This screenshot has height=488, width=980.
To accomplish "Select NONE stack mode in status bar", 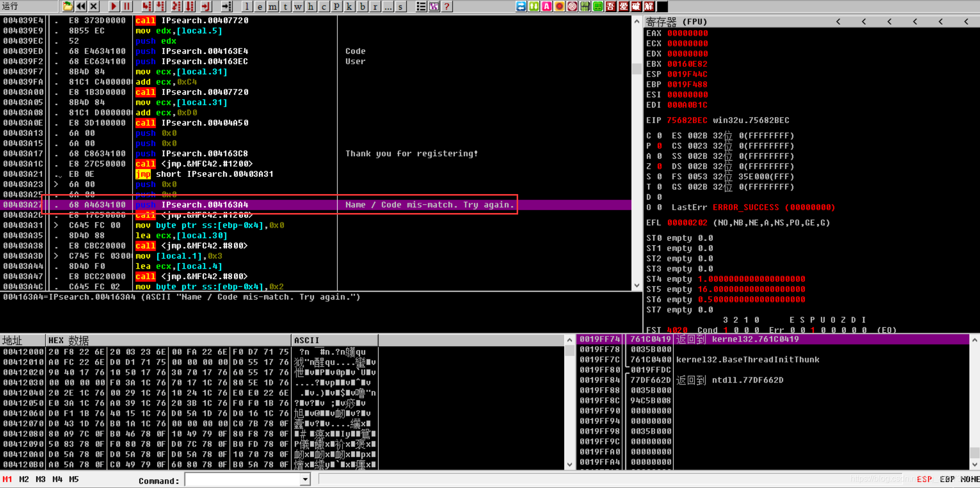I will (x=970, y=479).
